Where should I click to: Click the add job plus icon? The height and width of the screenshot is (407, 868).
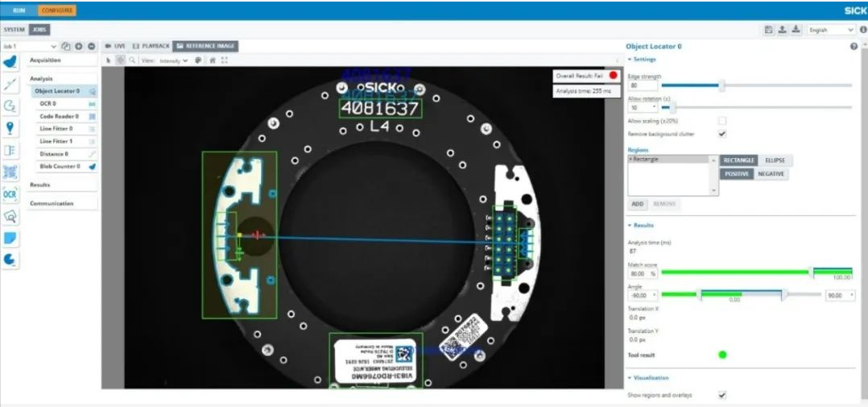coord(79,47)
